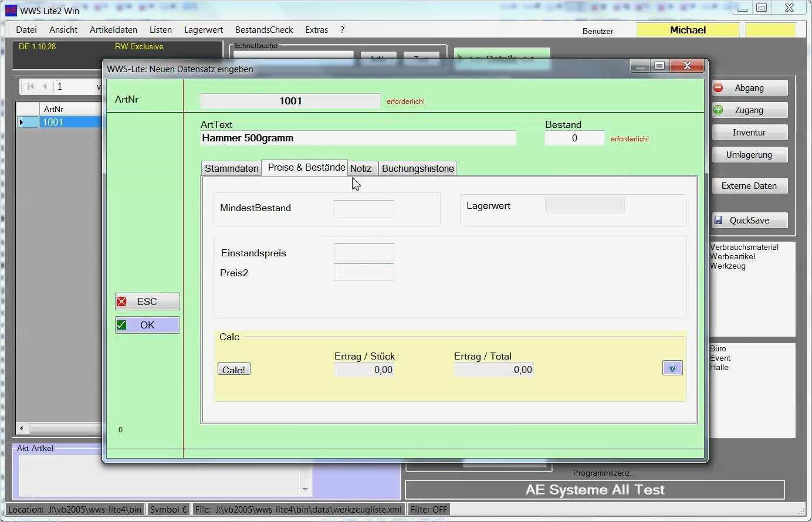Switch to the Stammdaten tab

coord(231,168)
